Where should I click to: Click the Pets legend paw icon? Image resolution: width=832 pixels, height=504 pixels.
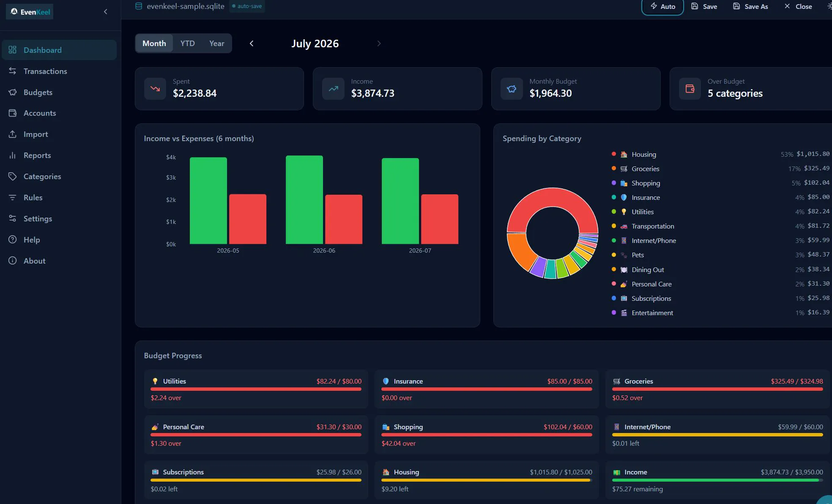(x=624, y=255)
